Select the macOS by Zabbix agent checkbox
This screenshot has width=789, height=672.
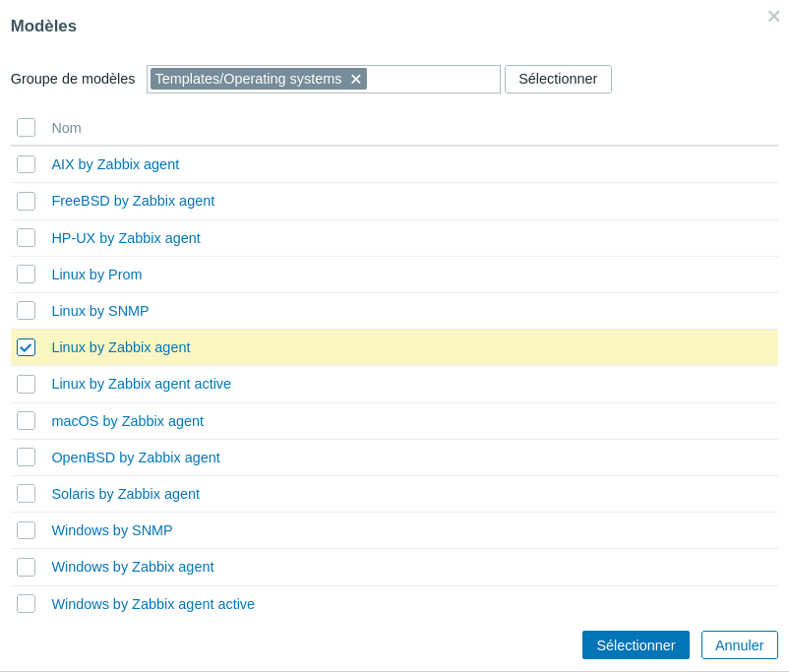27,421
